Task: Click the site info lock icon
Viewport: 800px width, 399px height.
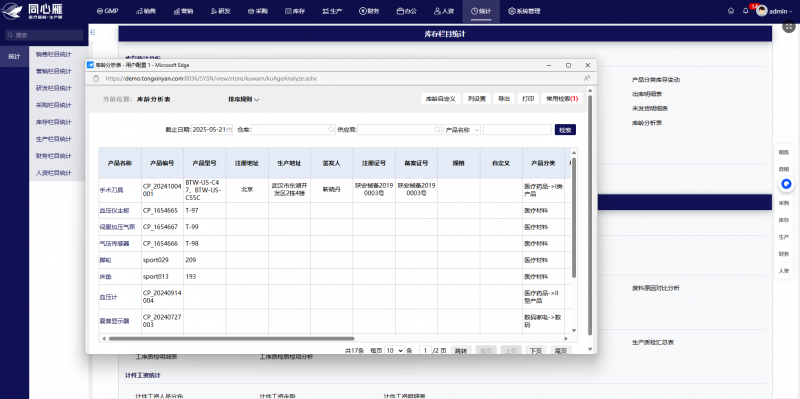Action: [95, 79]
